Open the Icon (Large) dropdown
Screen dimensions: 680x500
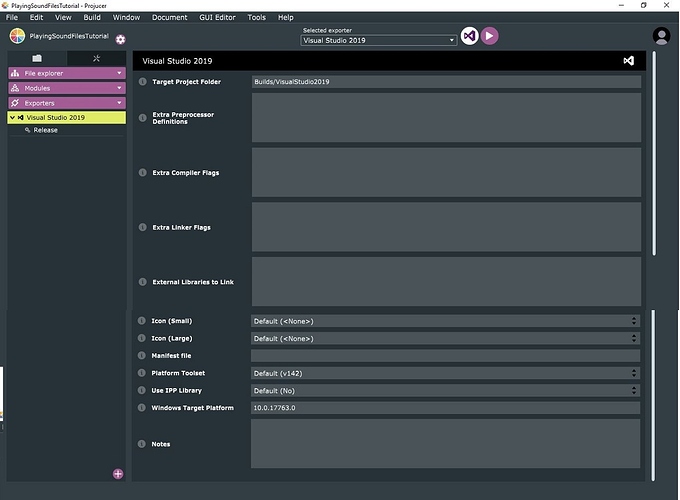tap(445, 338)
